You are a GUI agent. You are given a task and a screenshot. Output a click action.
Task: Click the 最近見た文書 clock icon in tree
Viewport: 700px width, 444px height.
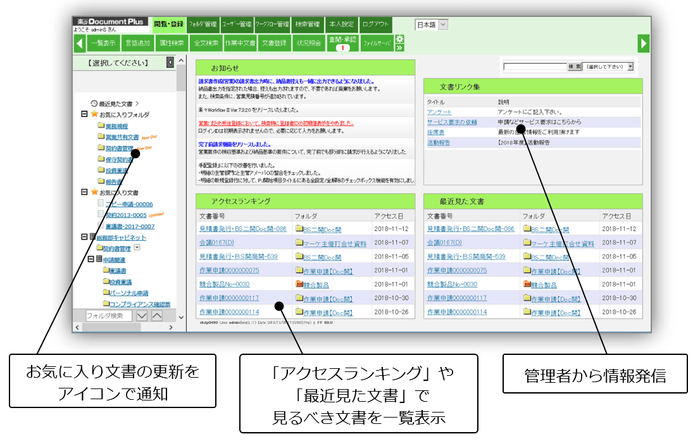click(93, 102)
